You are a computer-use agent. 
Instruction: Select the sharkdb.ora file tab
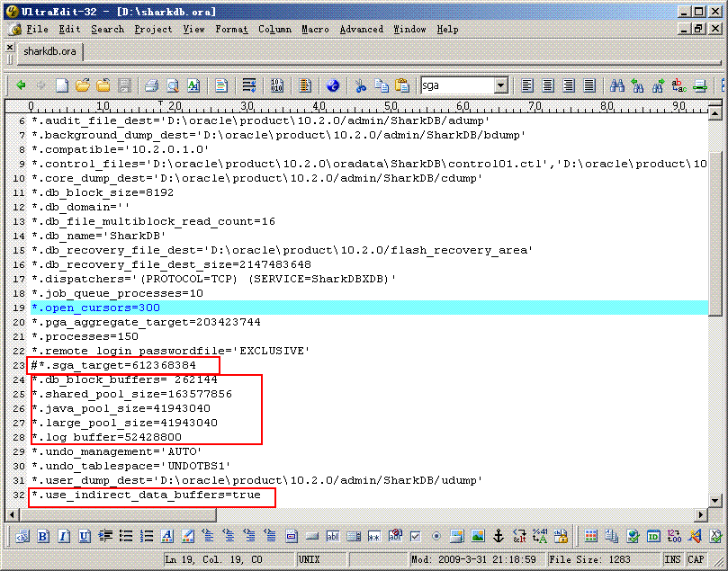pos(49,52)
